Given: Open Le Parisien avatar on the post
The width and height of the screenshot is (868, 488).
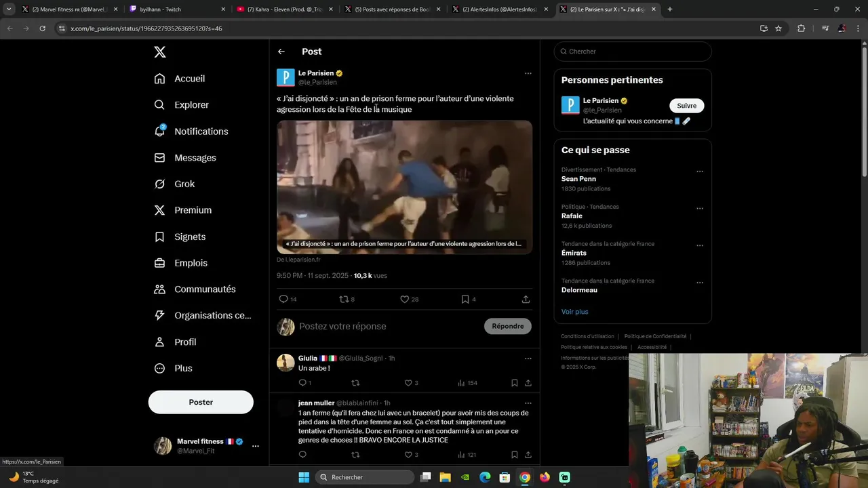Looking at the screenshot, I should click(x=285, y=77).
